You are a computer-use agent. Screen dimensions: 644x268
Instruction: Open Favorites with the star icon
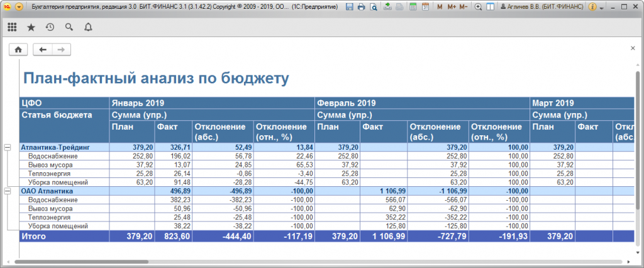(x=31, y=27)
